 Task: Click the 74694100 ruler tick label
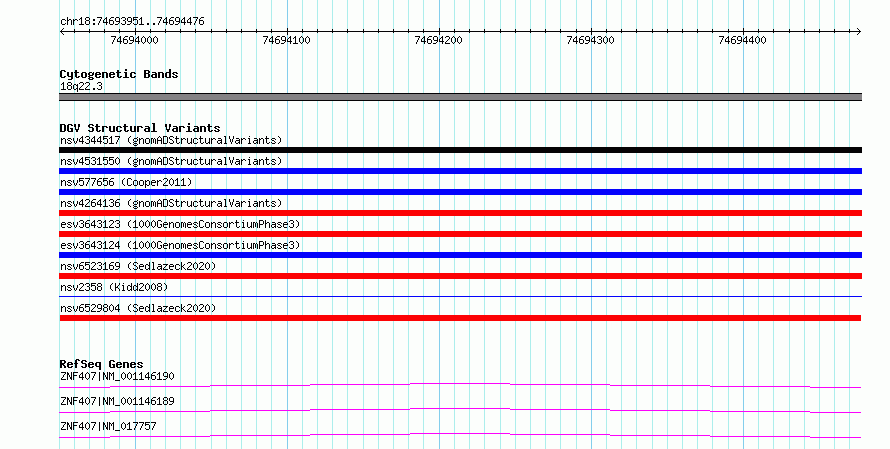pyautogui.click(x=287, y=40)
